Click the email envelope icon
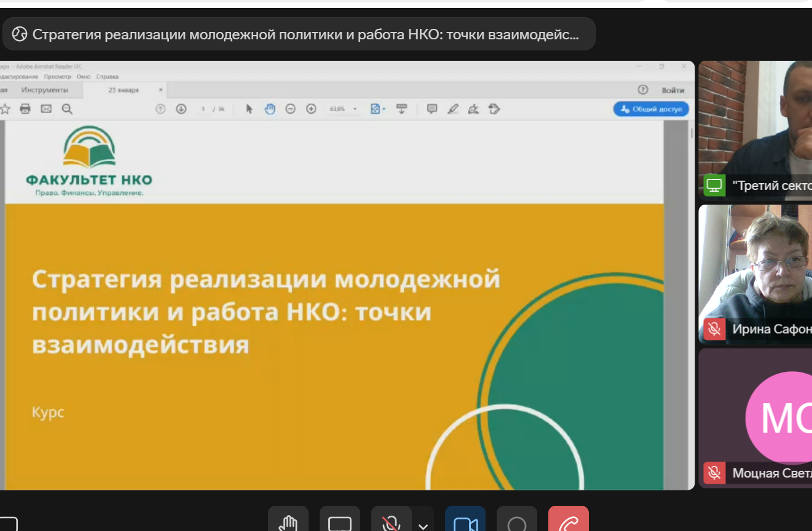The width and height of the screenshot is (812, 531). click(x=46, y=109)
